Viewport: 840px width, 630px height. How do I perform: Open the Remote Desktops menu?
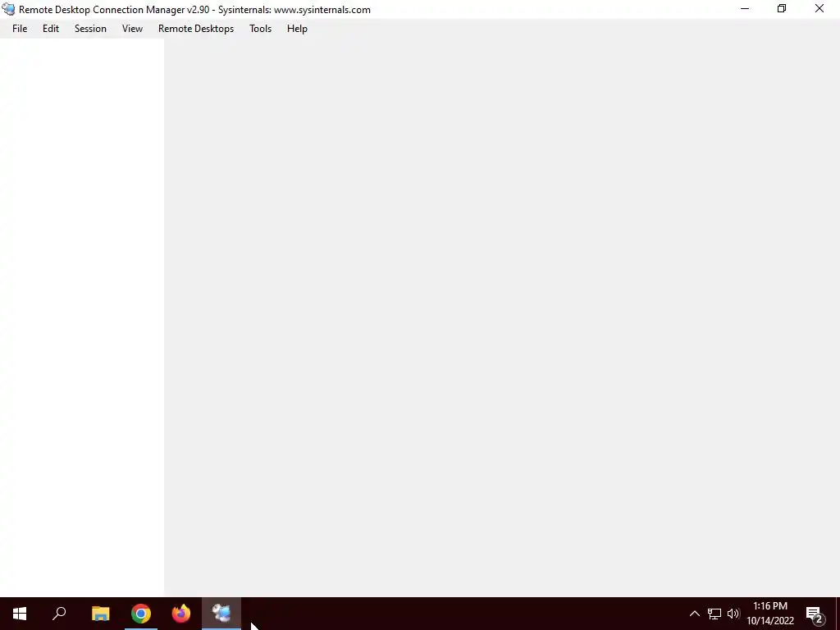pos(196,29)
